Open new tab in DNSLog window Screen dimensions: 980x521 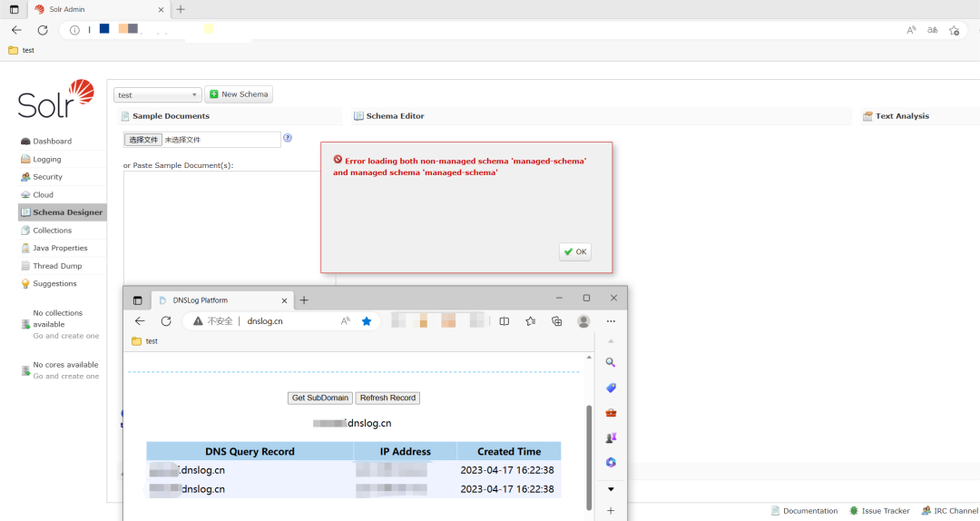tap(304, 300)
